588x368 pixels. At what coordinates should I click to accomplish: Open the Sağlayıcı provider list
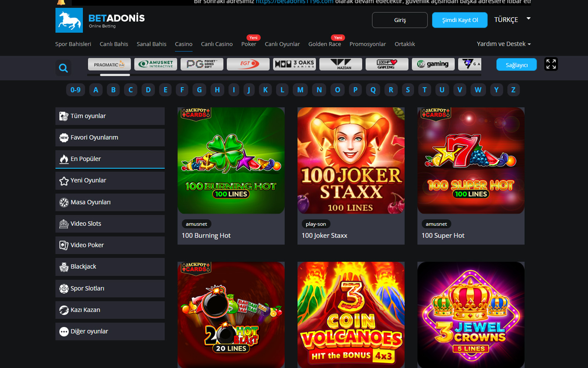coord(516,65)
